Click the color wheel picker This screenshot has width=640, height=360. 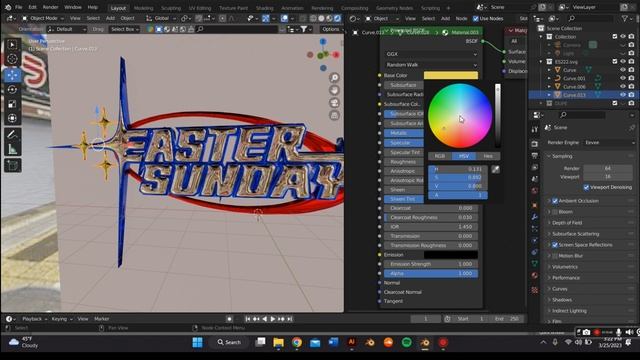click(460, 116)
